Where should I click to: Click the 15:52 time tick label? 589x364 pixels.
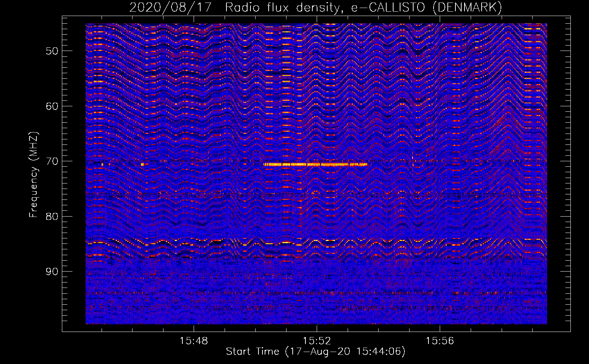pos(317,341)
